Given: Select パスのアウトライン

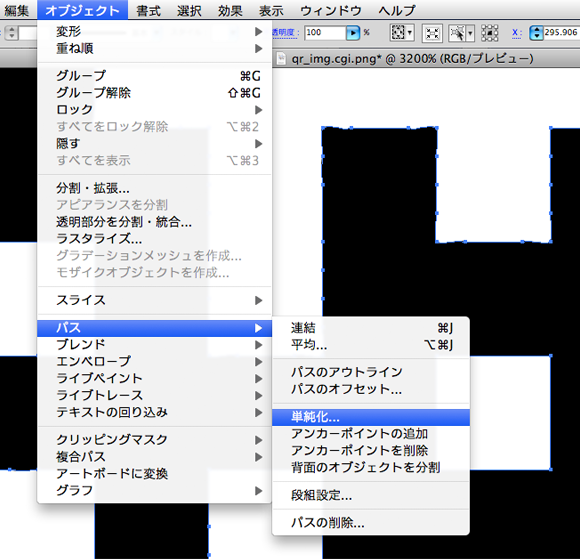Looking at the screenshot, I should (371, 372).
